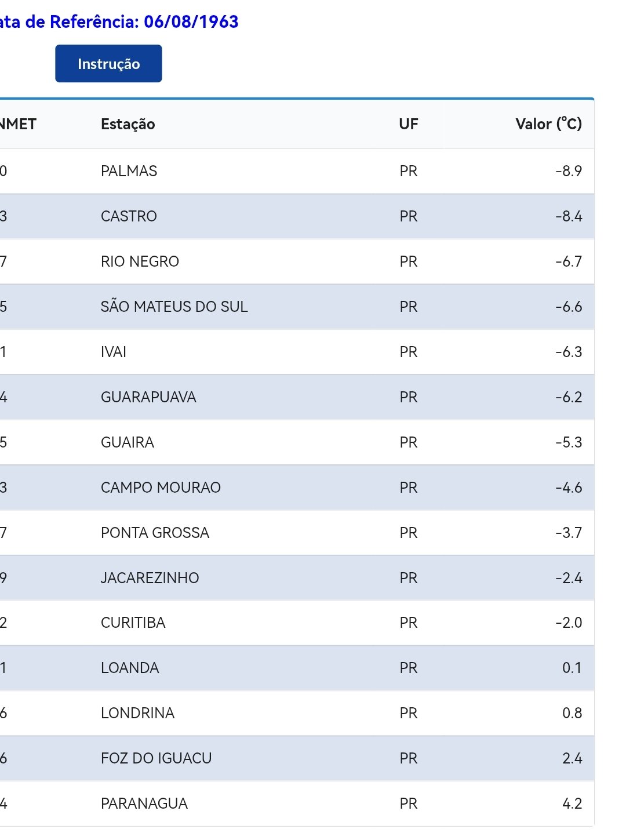The height and width of the screenshot is (840, 626).
Task: Sort by UF column header
Action: point(408,124)
